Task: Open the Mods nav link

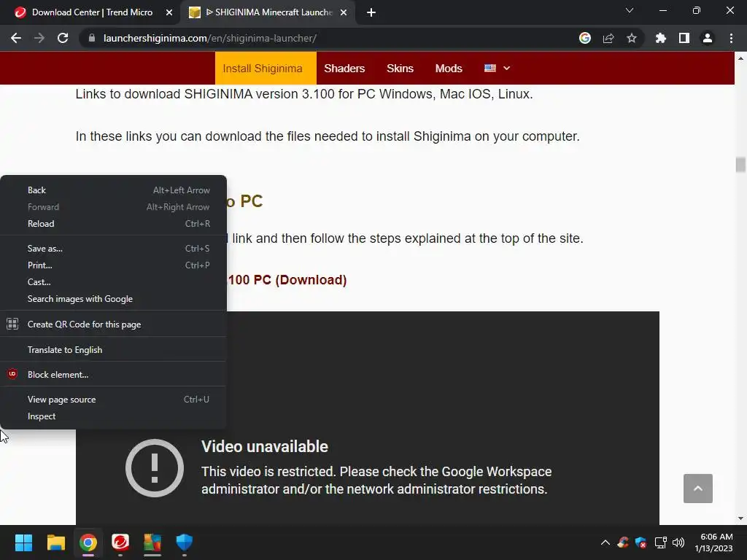Action: [x=449, y=68]
